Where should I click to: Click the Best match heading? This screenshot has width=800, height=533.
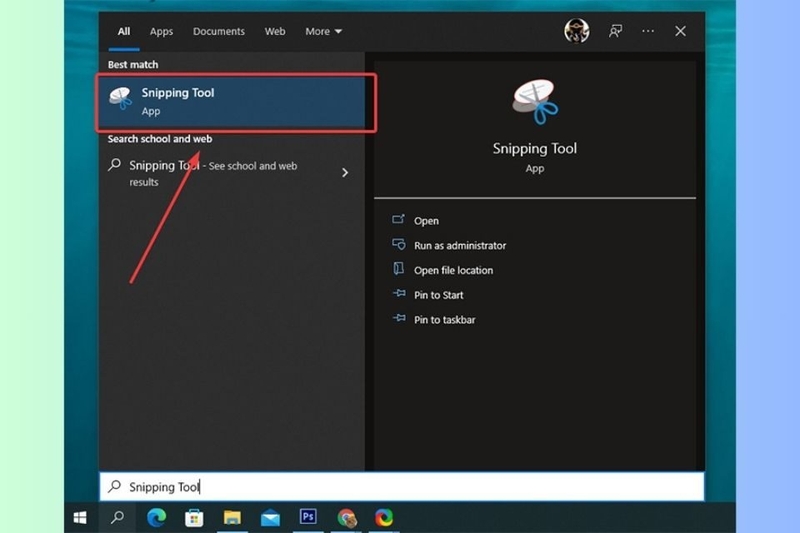click(x=133, y=65)
